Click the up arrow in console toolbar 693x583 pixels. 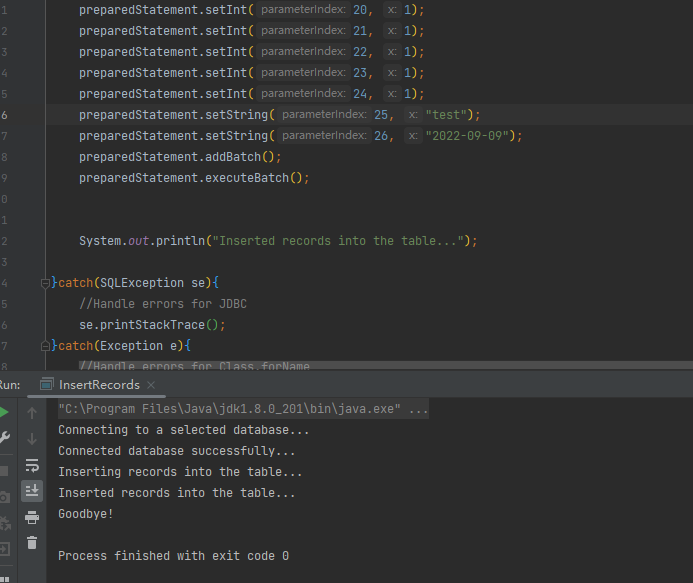click(x=32, y=412)
